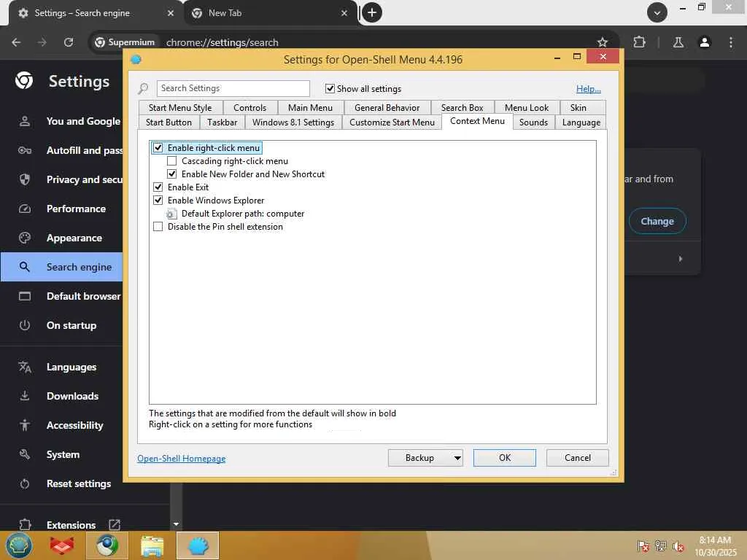
Task: Expand the Backup dropdown arrow
Action: coord(457,458)
